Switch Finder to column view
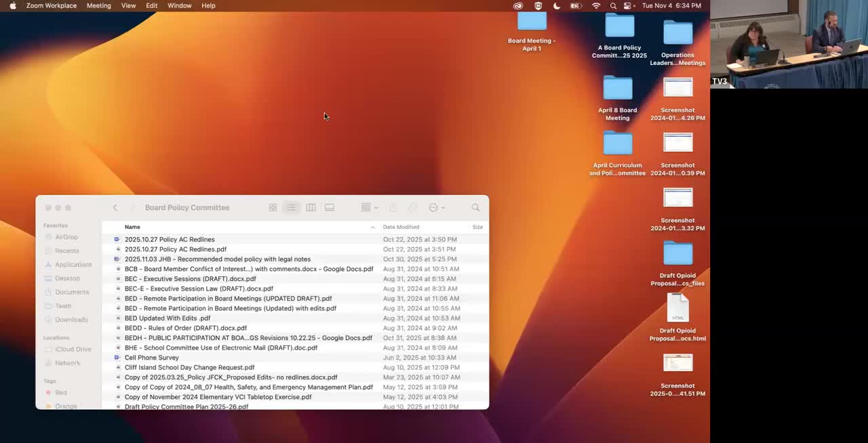Image resolution: width=868 pixels, height=443 pixels. [x=311, y=207]
